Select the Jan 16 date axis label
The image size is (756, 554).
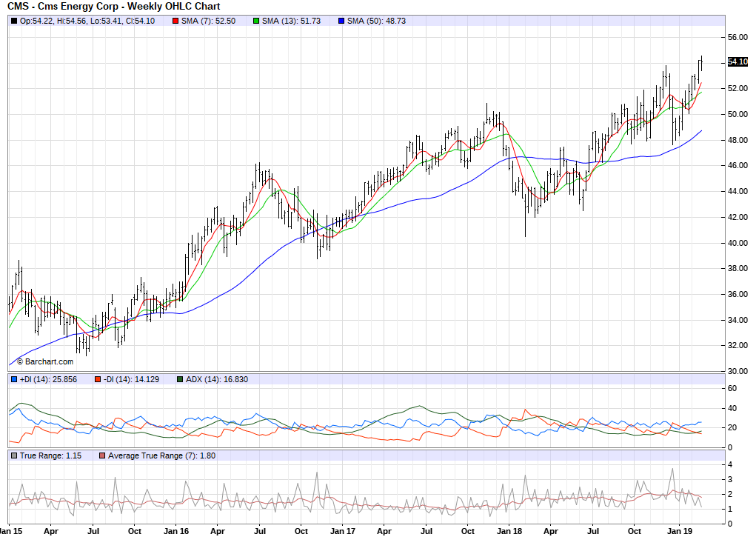point(175,531)
